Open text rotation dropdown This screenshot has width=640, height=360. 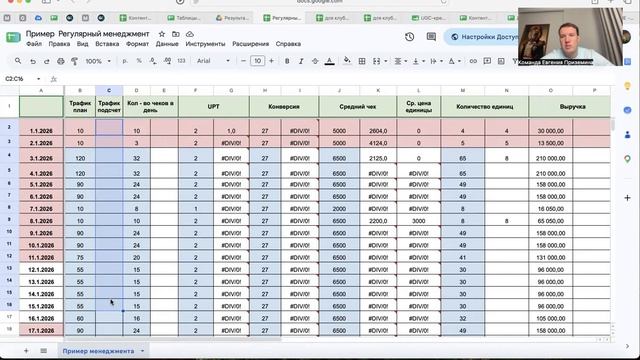[454, 61]
